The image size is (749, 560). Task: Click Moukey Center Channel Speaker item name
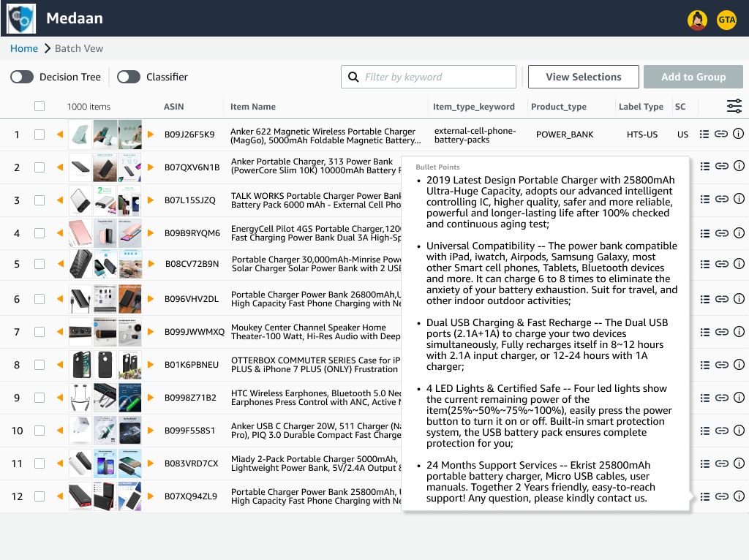tap(316, 332)
